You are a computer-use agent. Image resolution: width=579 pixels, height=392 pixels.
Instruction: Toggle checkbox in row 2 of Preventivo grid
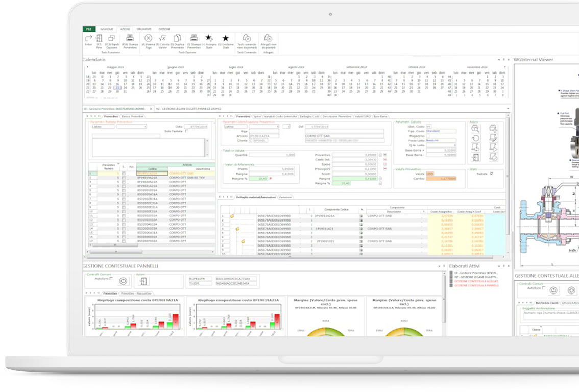click(124, 178)
